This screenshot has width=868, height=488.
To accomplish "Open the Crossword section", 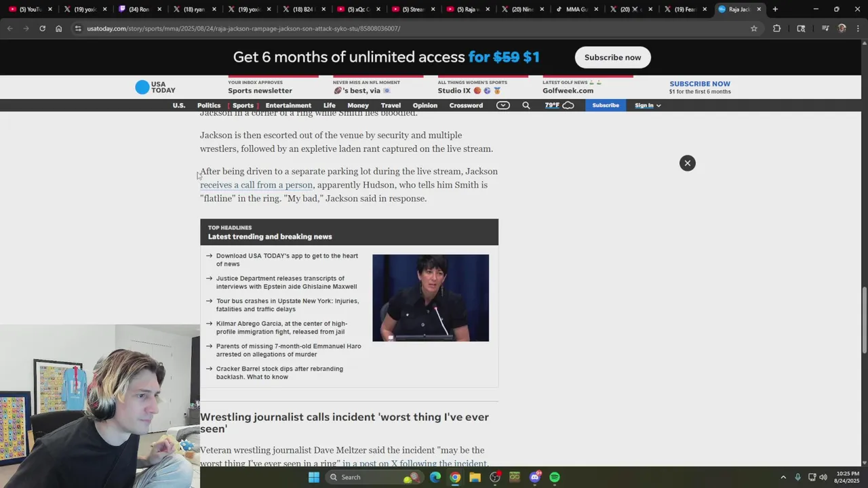I will click(x=466, y=105).
